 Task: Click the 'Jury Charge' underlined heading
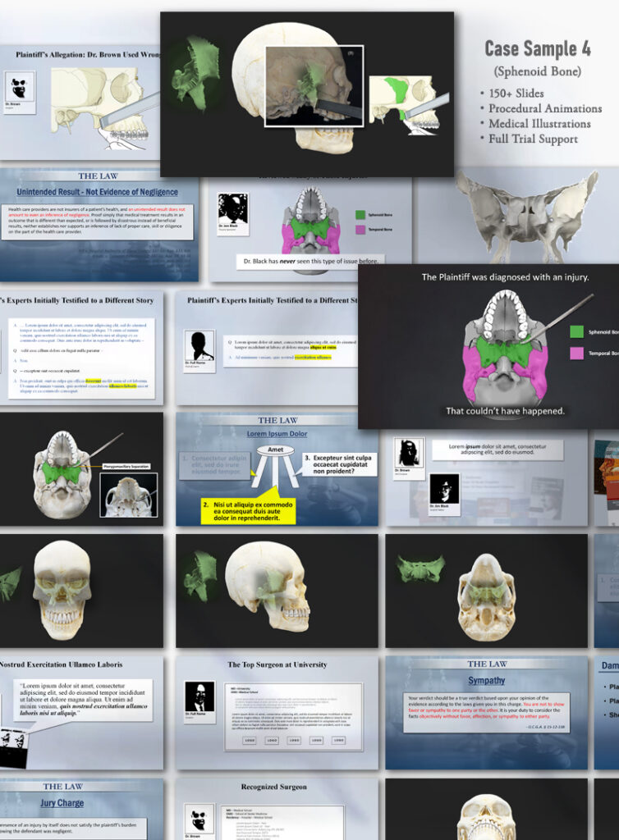coord(62,803)
